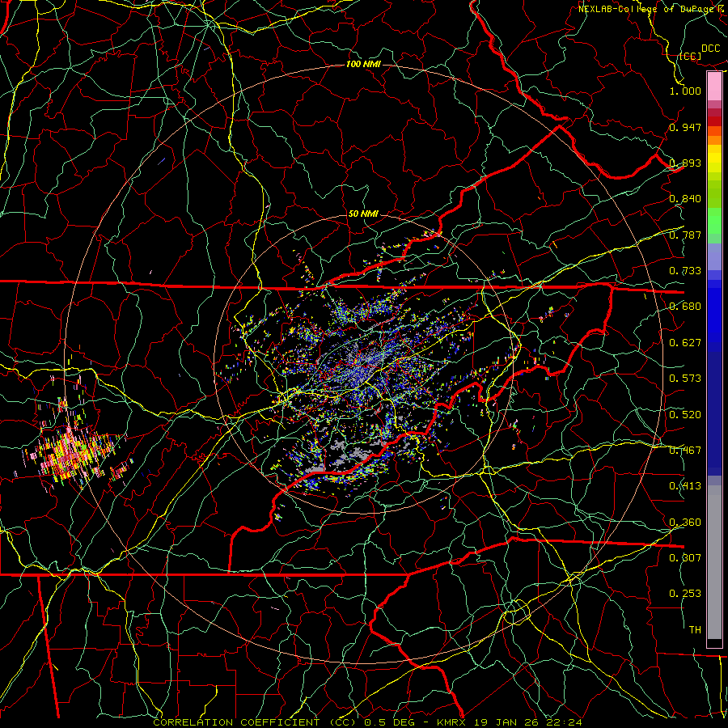This screenshot has width=728, height=728.
Task: Click the gray segment of the color bar
Action: 714,562
